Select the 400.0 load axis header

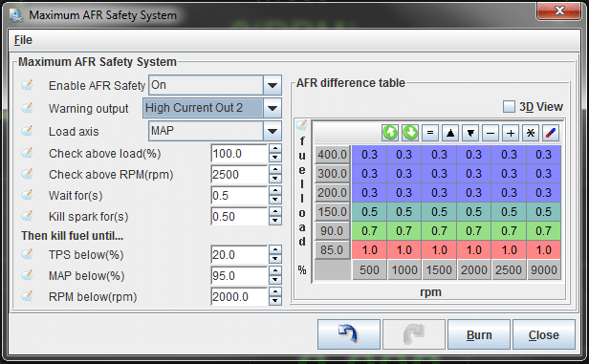pos(332,154)
